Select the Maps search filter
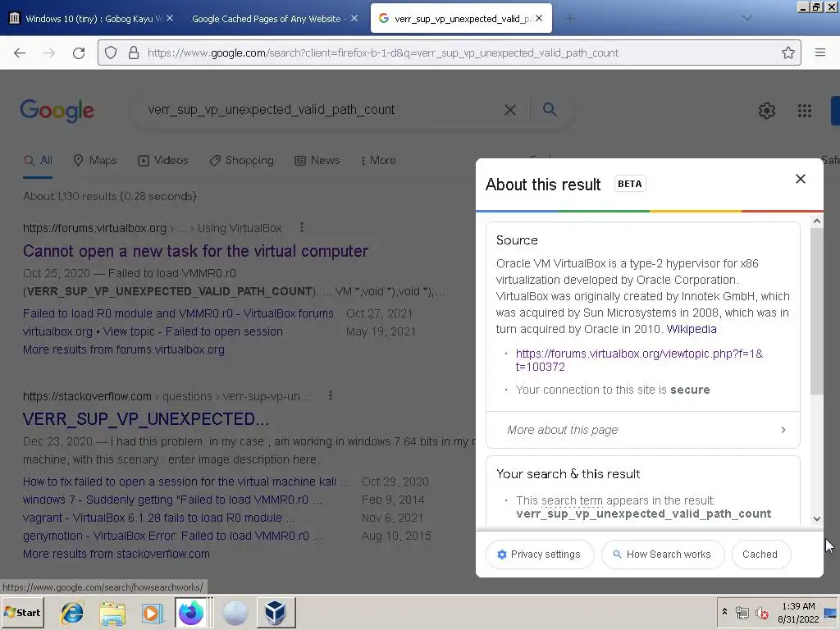Viewport: 840px width, 630px height. coord(95,160)
